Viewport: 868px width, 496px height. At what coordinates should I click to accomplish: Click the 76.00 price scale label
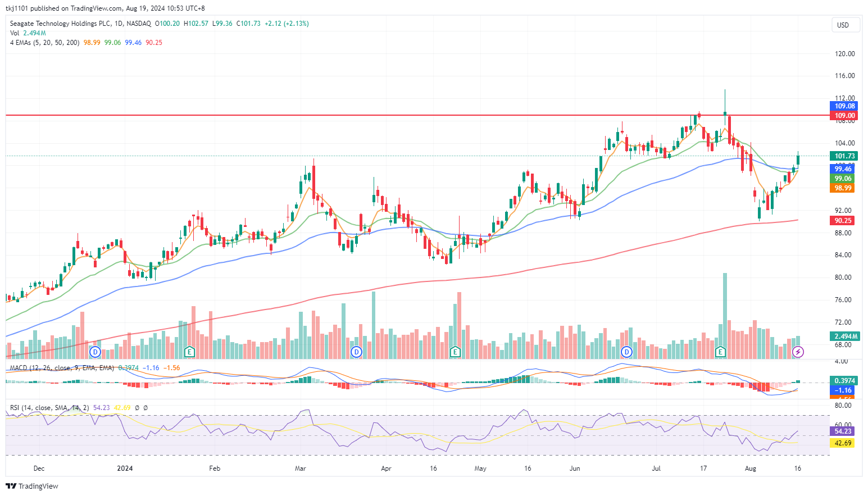pyautogui.click(x=843, y=300)
